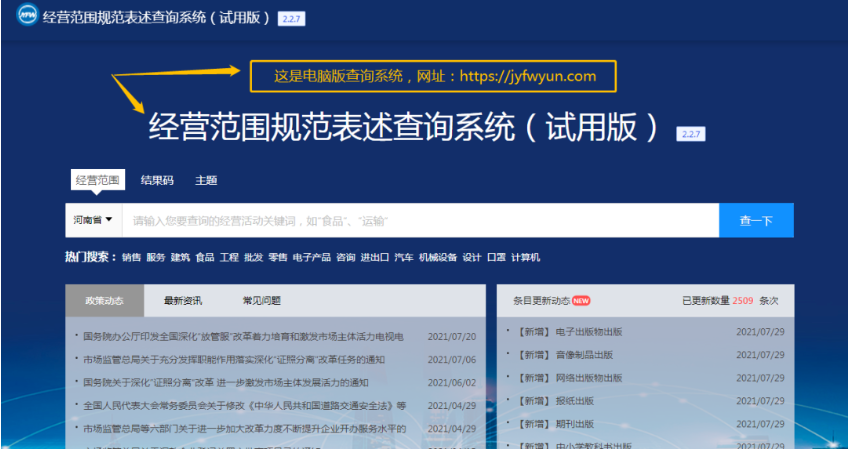Click the red NEW badge icon
The height and width of the screenshot is (451, 853).
581,301
